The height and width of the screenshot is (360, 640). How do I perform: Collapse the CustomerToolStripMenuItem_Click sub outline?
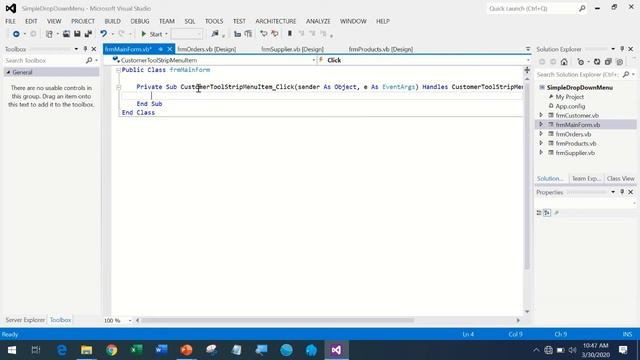pos(118,87)
